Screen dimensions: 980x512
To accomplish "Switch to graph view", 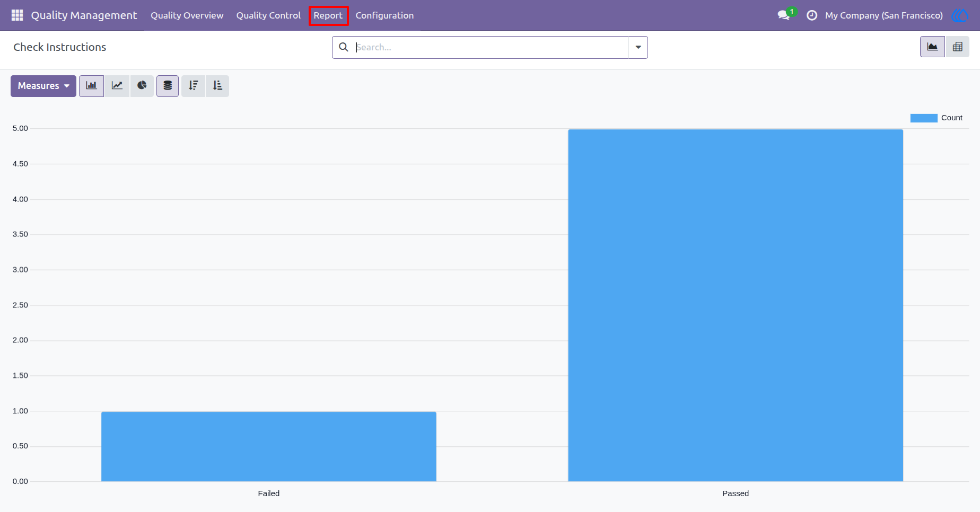I will [x=932, y=47].
